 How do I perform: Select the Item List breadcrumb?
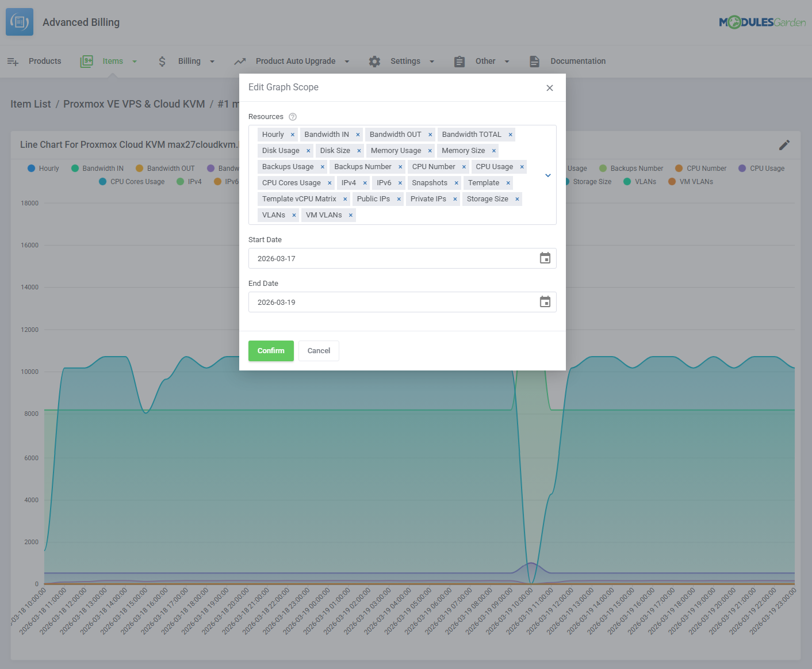pos(30,104)
